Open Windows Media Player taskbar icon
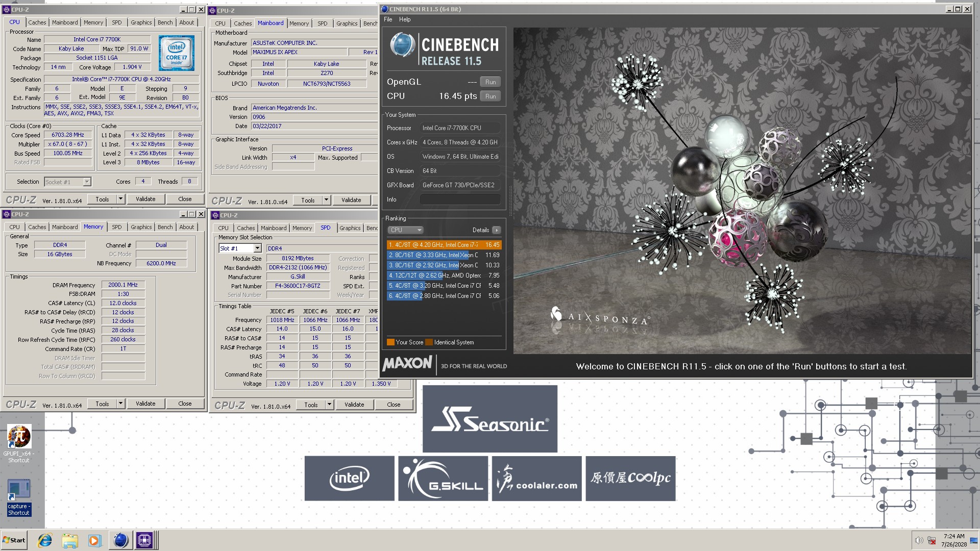 click(x=94, y=540)
